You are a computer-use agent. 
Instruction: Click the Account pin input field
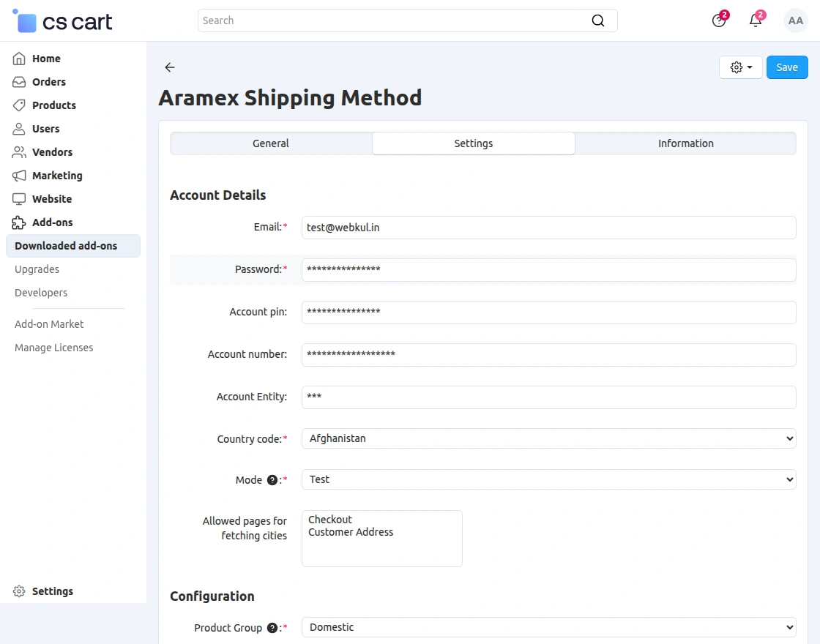point(548,312)
